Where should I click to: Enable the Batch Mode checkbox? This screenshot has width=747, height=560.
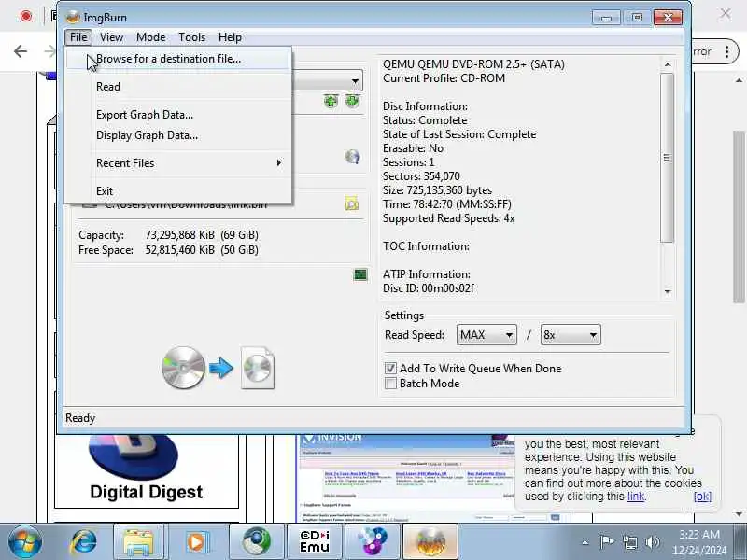[x=390, y=384]
